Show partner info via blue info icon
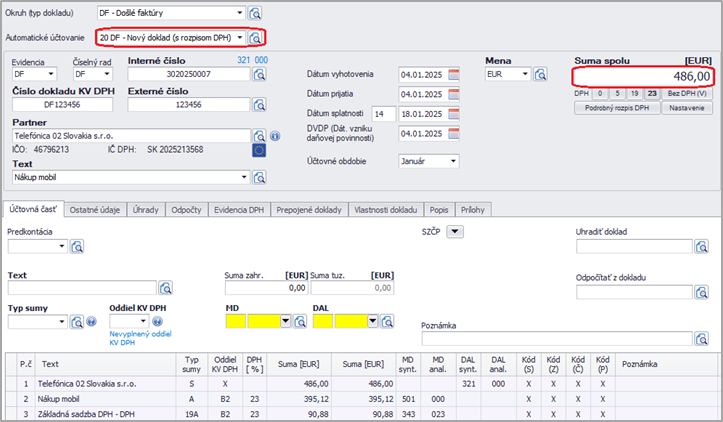This screenshot has height=422, width=723. tap(275, 136)
